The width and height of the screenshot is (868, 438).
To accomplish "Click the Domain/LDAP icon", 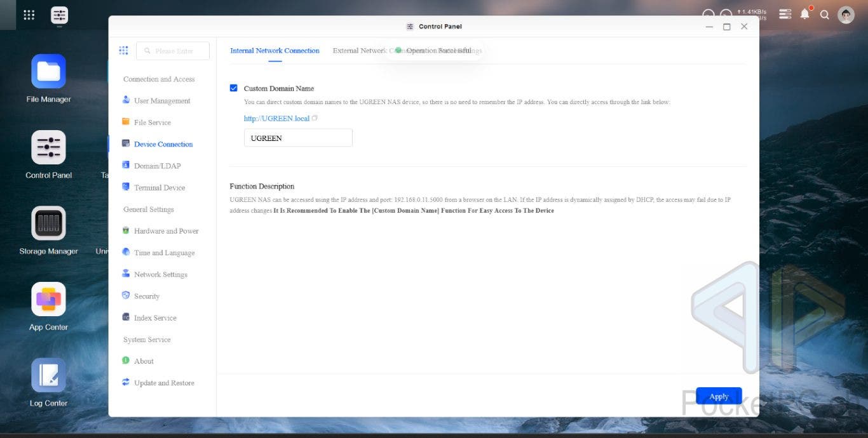I will click(126, 165).
